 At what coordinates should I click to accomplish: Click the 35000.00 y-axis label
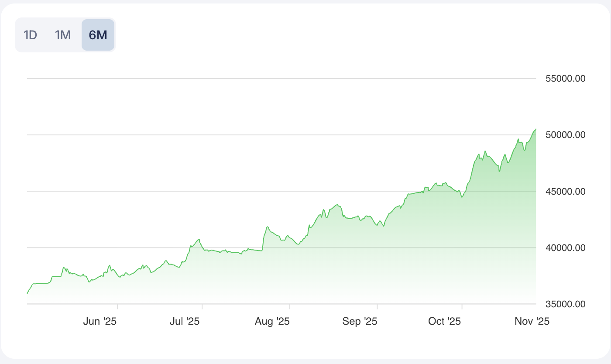coord(565,304)
